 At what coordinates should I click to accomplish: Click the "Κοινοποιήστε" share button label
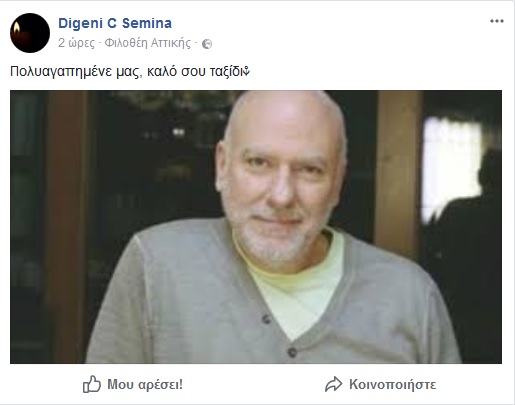coord(393,384)
